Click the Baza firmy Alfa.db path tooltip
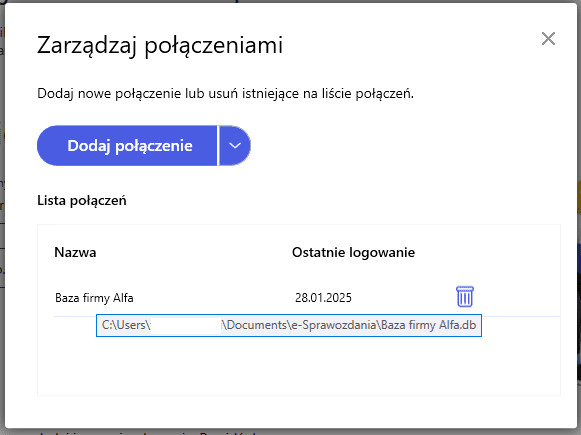 pos(289,325)
